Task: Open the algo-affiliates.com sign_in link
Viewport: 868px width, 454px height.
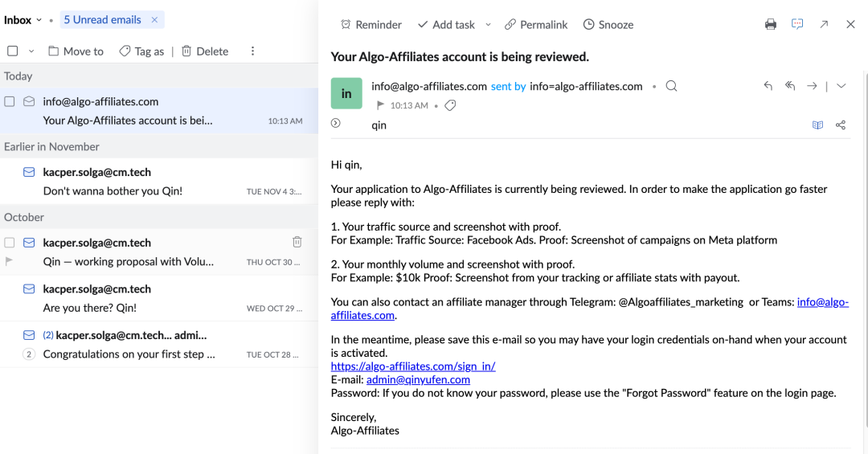Action: point(413,366)
